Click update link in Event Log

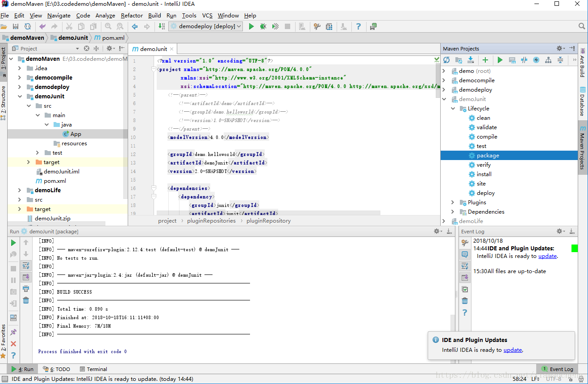[547, 256]
